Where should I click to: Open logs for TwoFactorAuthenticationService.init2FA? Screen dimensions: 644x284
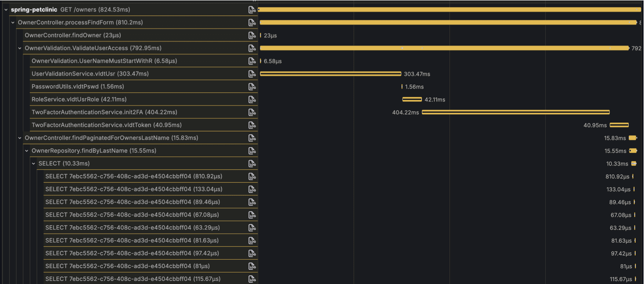(x=252, y=112)
